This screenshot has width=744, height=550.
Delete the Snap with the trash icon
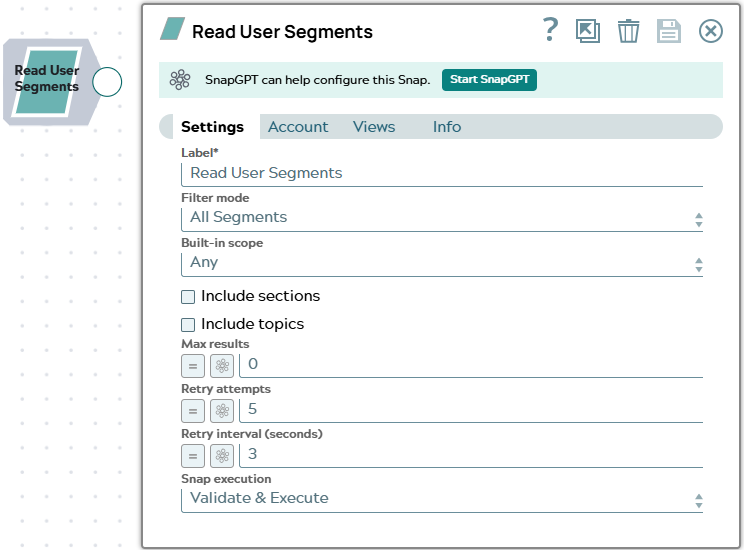(628, 31)
